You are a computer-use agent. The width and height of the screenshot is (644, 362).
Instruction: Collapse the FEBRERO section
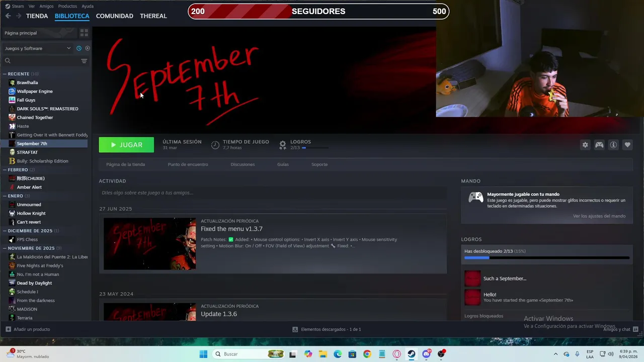point(5,170)
